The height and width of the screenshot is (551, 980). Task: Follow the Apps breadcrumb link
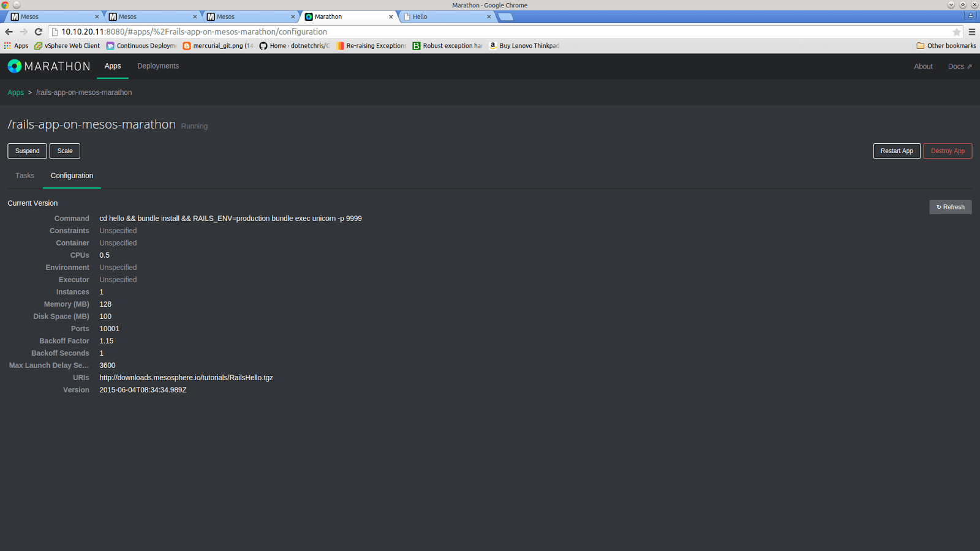(x=15, y=92)
